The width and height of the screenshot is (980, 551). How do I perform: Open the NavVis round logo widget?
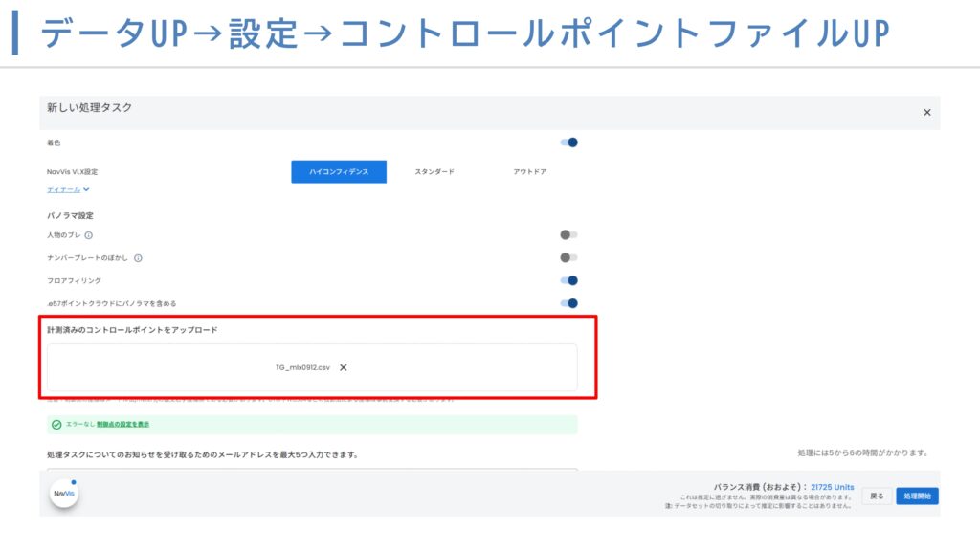63,492
